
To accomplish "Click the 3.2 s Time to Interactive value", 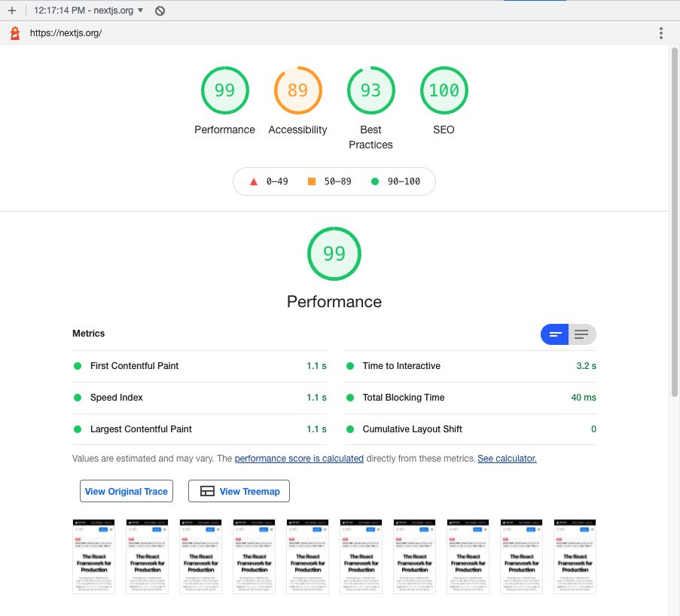I will point(586,366).
